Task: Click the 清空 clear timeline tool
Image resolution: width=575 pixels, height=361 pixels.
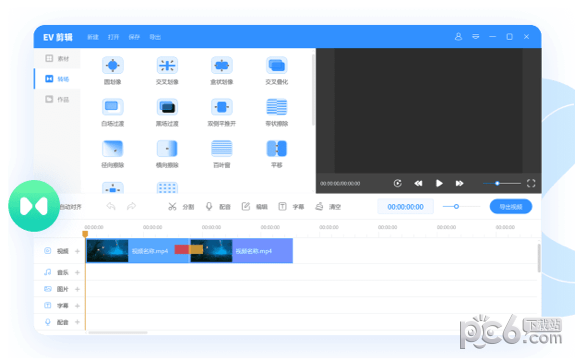Action: tap(328, 207)
